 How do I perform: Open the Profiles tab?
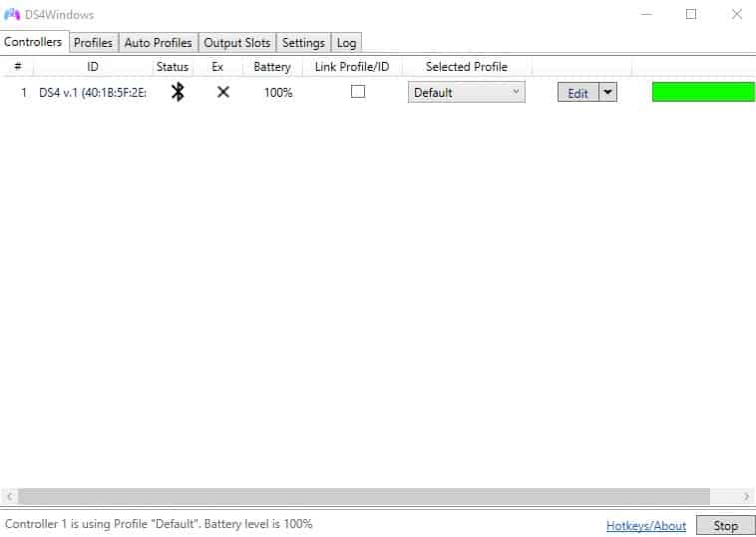point(93,43)
